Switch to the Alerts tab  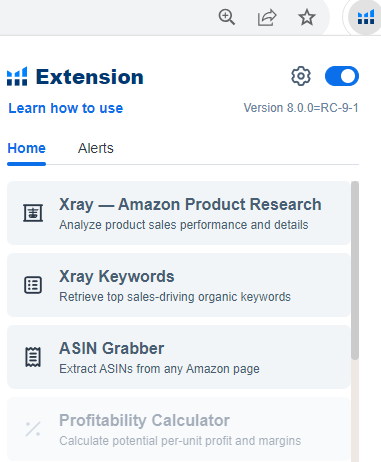click(x=96, y=148)
